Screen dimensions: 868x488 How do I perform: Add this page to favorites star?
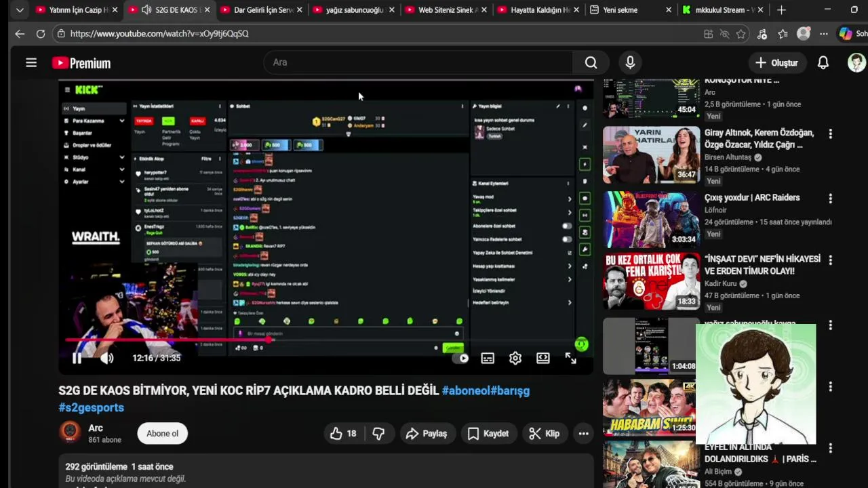(741, 34)
